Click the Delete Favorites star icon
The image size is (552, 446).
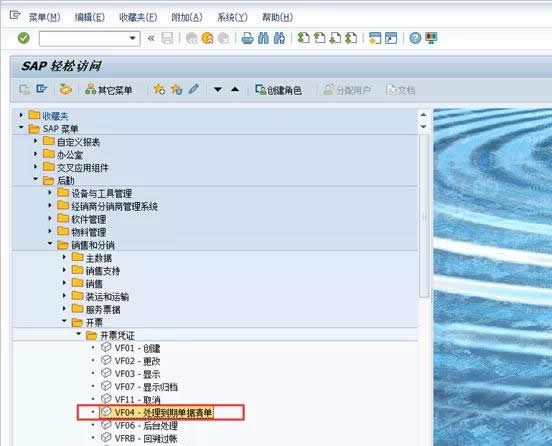click(x=176, y=89)
